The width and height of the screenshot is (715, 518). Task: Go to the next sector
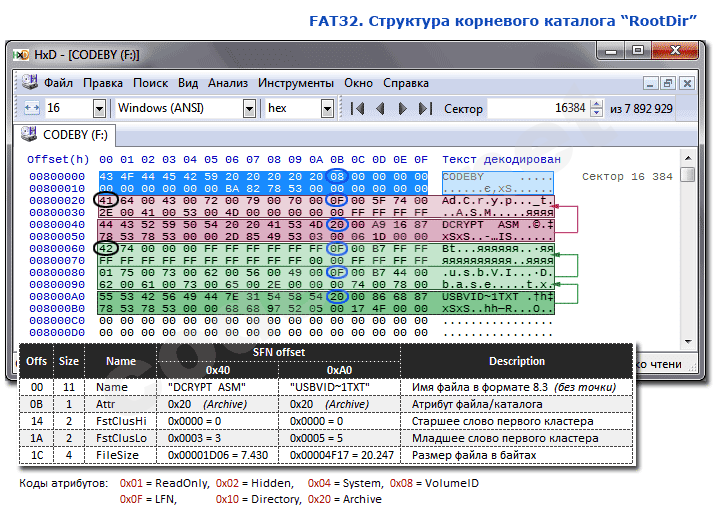click(402, 108)
